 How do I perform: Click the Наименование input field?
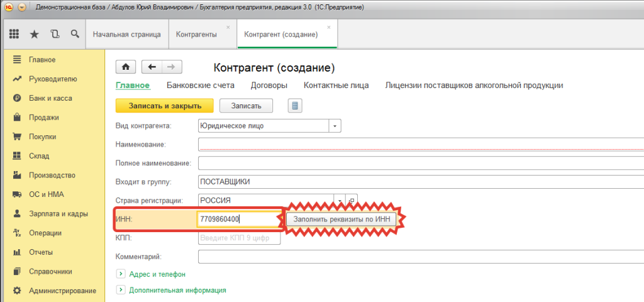click(x=421, y=145)
